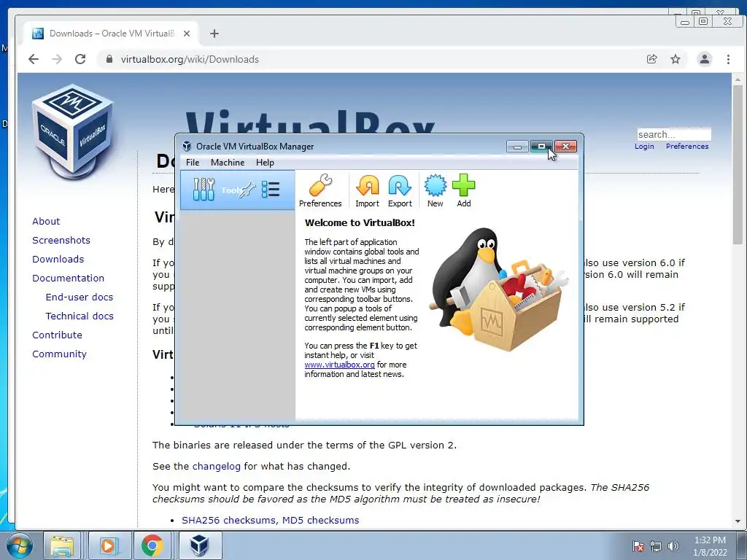Click the scrollbar down arrow in Chrome
The image size is (747, 560).
click(738, 522)
